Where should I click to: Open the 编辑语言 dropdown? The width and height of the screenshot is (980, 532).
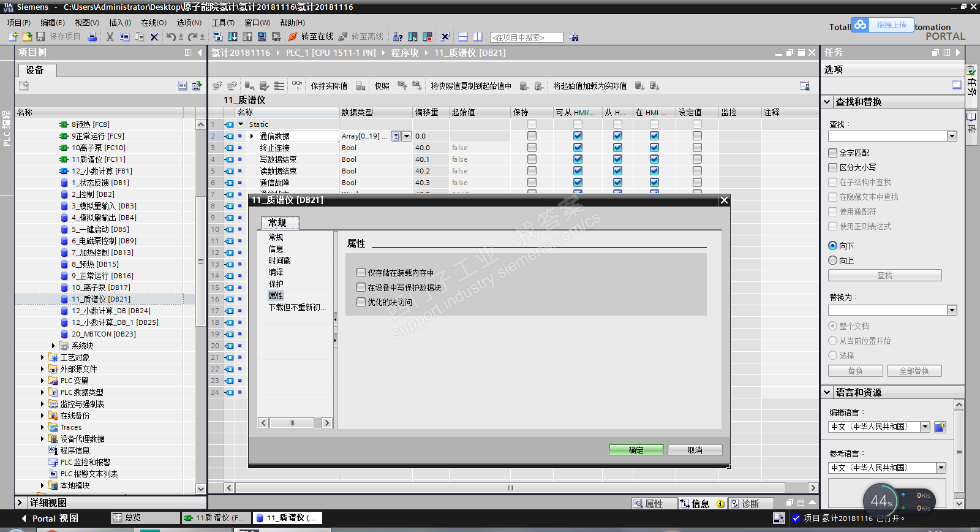(x=925, y=427)
